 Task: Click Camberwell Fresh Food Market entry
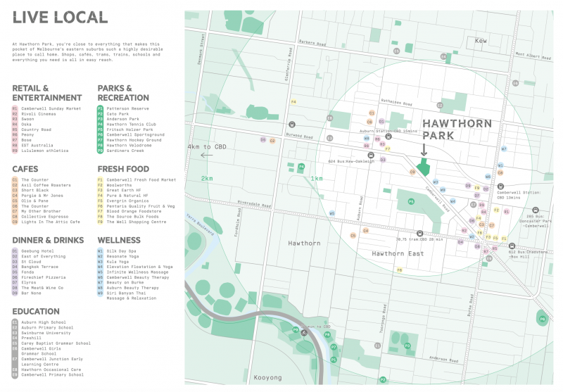click(141, 180)
